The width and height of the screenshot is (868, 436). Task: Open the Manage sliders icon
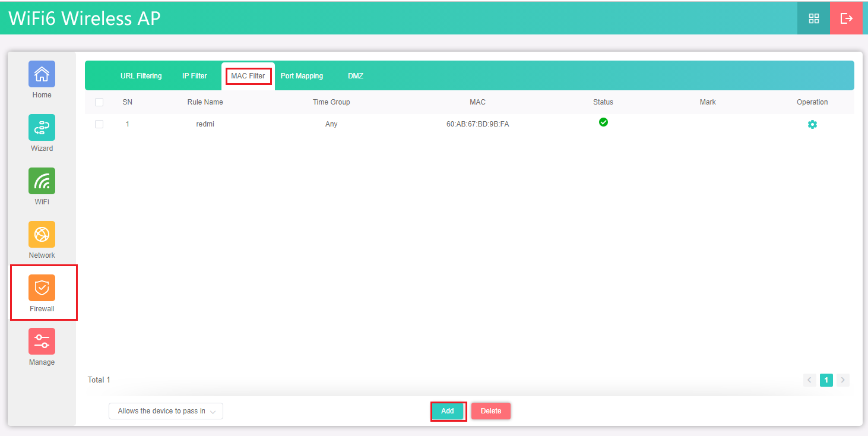click(42, 342)
